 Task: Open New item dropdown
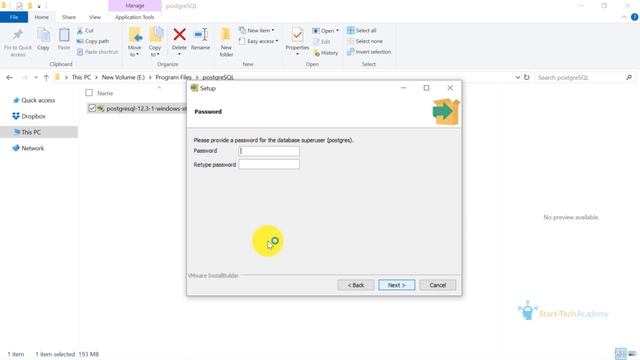coord(257,31)
